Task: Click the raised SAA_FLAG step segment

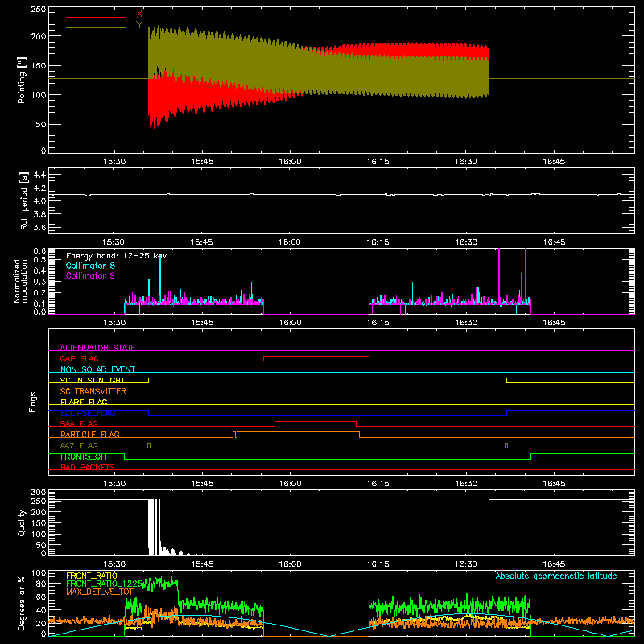Action: click(x=316, y=421)
